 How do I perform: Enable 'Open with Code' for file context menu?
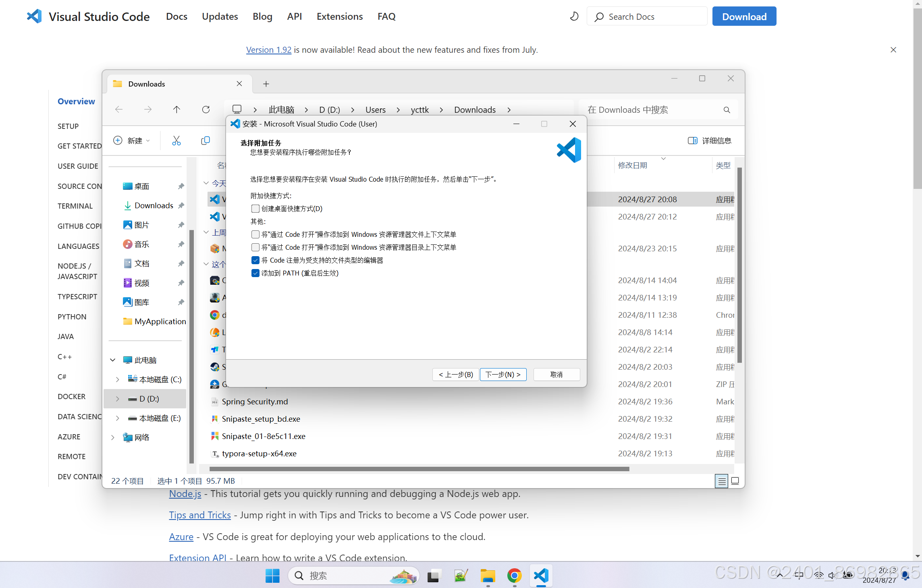(x=255, y=234)
